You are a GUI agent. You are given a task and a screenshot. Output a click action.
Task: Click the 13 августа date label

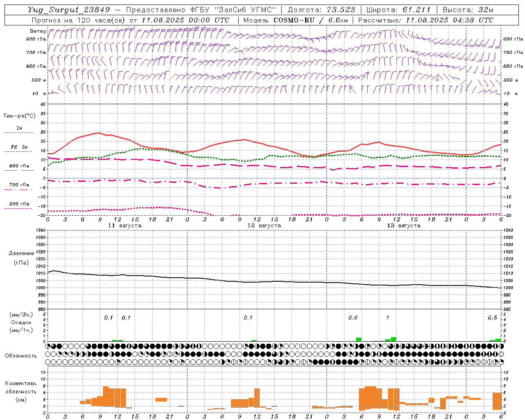point(404,226)
